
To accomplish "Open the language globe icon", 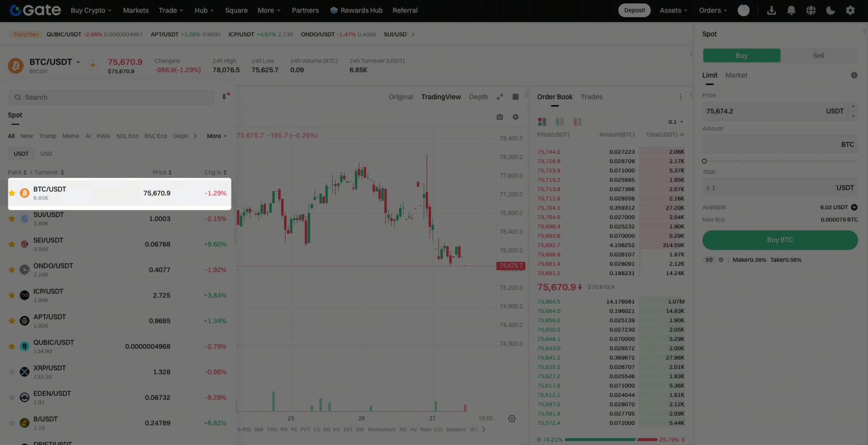I will coord(811,10).
